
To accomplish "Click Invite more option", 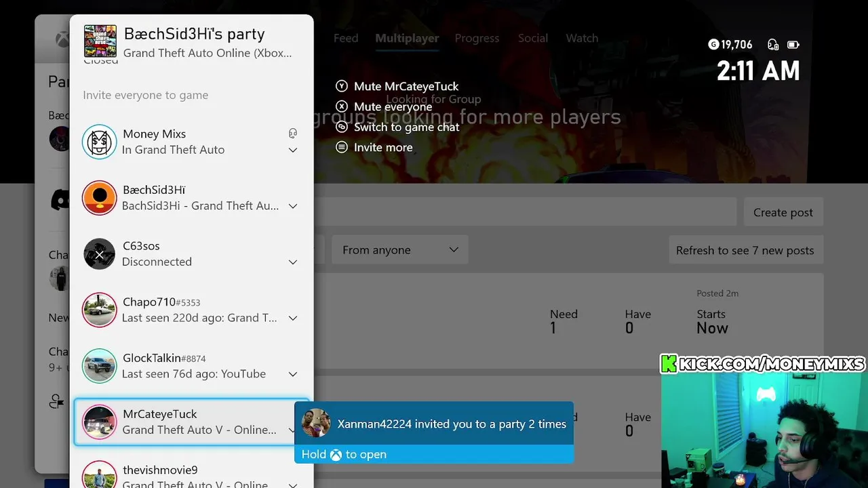I will click(383, 147).
